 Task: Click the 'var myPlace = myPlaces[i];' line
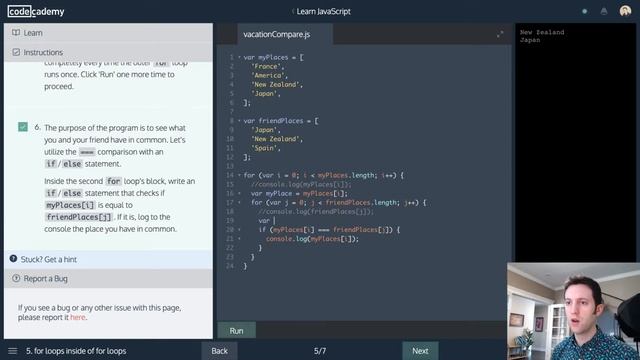click(299, 193)
